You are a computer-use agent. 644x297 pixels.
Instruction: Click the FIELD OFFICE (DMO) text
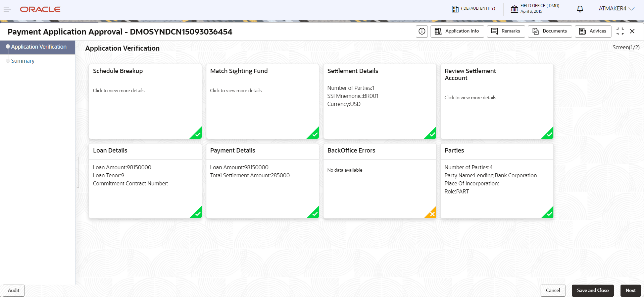click(x=540, y=6)
